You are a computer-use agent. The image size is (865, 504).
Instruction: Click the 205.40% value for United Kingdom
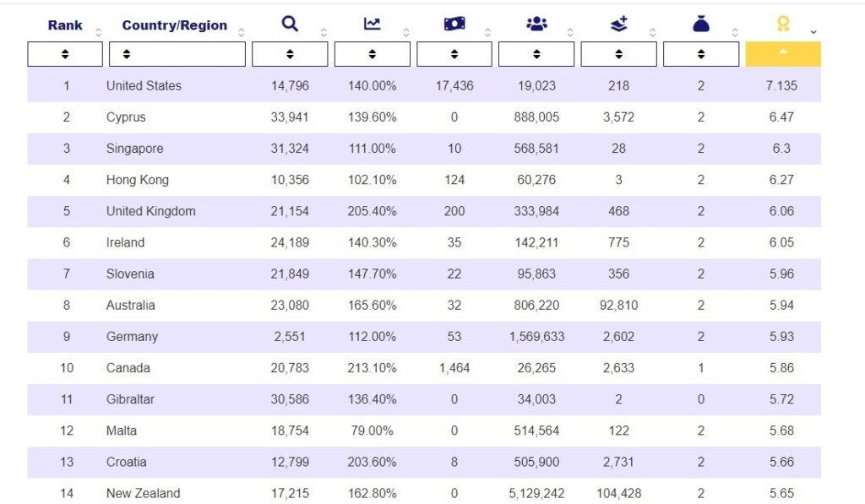[372, 211]
